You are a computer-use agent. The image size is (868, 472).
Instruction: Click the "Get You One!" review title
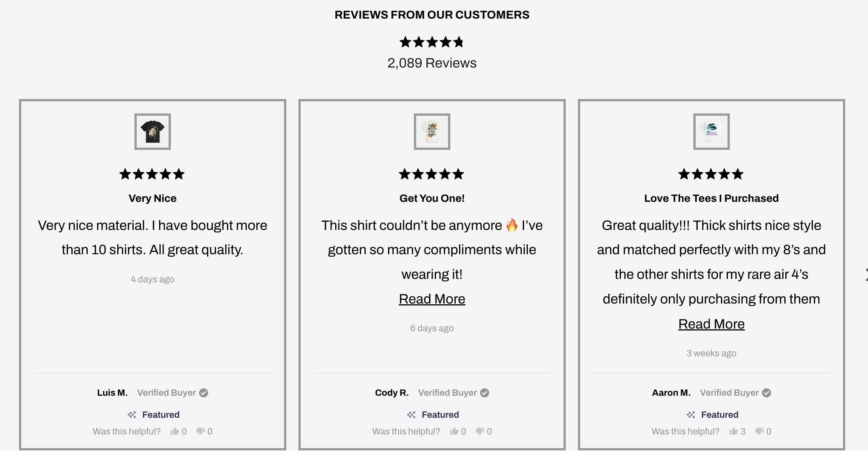(432, 198)
